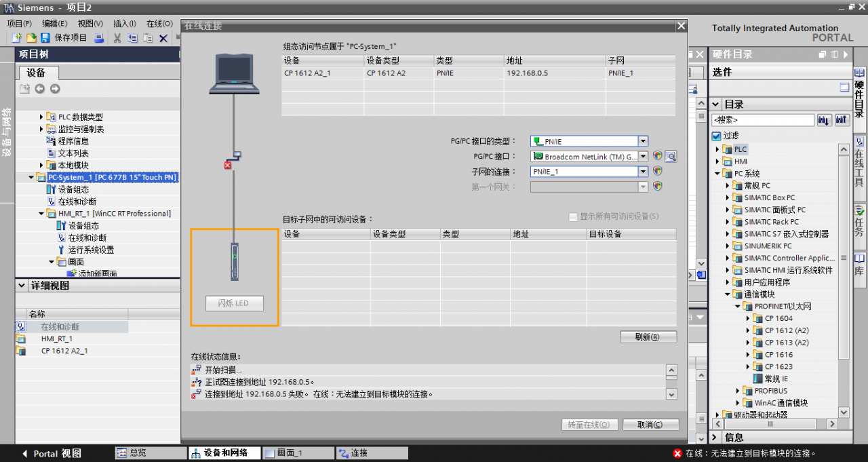Select HMI_RT_1 in detail view list
Viewport: 868px width, 462px height.
57,339
